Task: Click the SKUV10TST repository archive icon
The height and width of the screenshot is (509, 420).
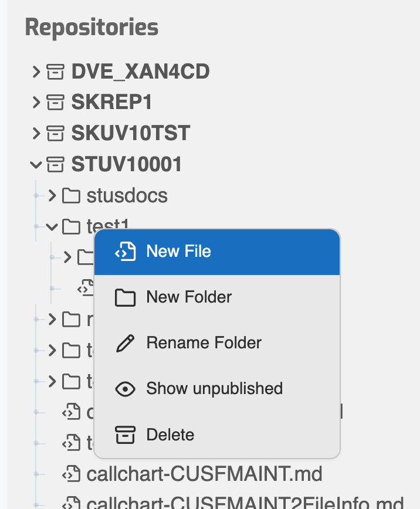Action: click(x=56, y=133)
